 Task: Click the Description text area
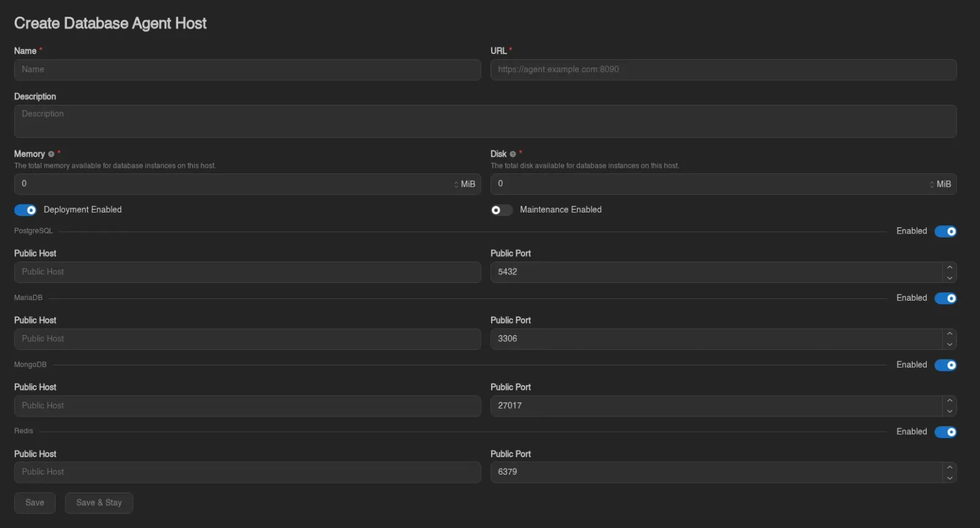click(x=485, y=121)
